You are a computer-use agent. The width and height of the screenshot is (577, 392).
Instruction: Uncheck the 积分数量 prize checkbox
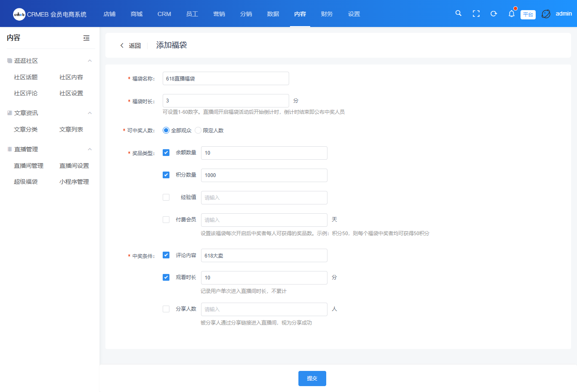166,175
